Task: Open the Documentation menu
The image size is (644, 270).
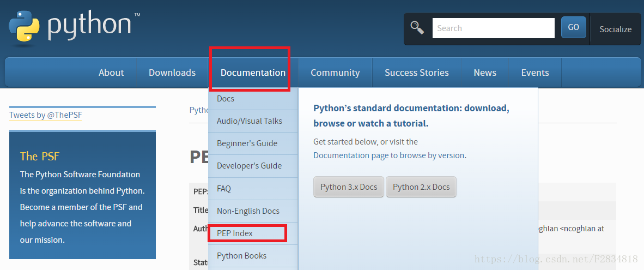Action: [x=253, y=73]
